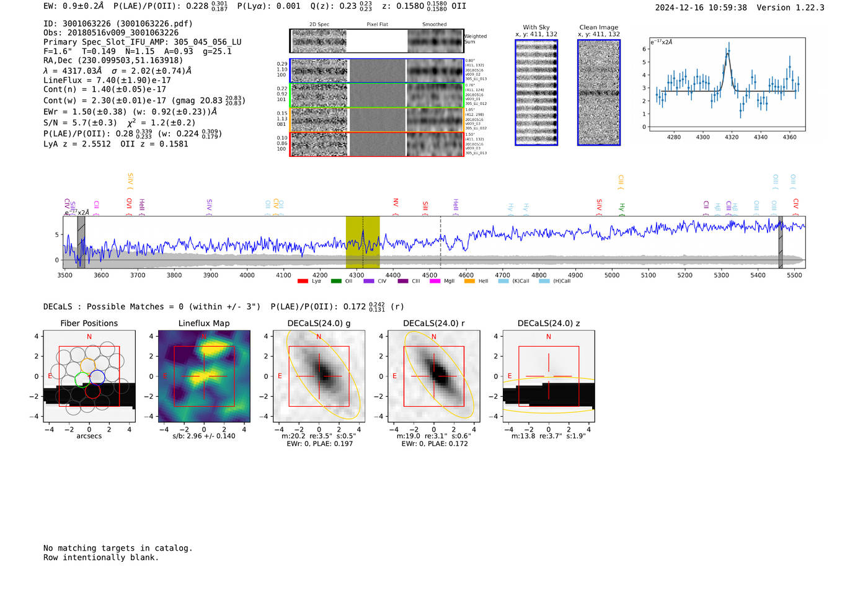868x591 pixels.
Task: Select the green-bordered 2D spectrum row
Action: [377, 96]
